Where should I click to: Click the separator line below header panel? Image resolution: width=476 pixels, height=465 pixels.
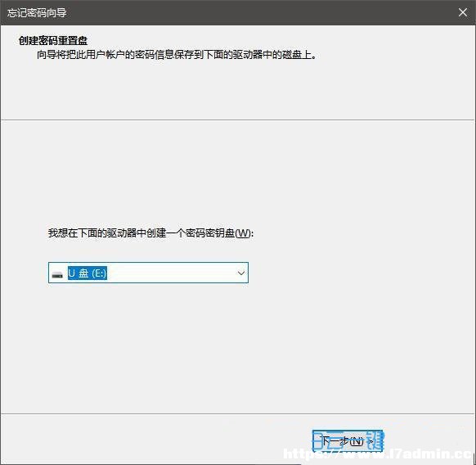click(x=237, y=120)
